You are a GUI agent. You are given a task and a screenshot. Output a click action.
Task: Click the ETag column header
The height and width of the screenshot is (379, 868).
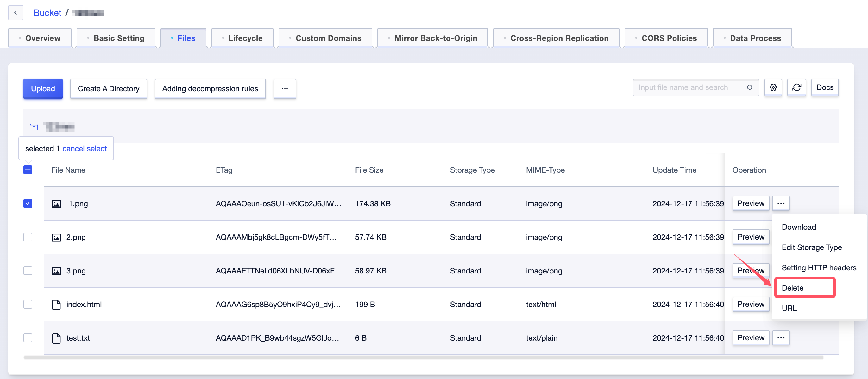click(224, 170)
